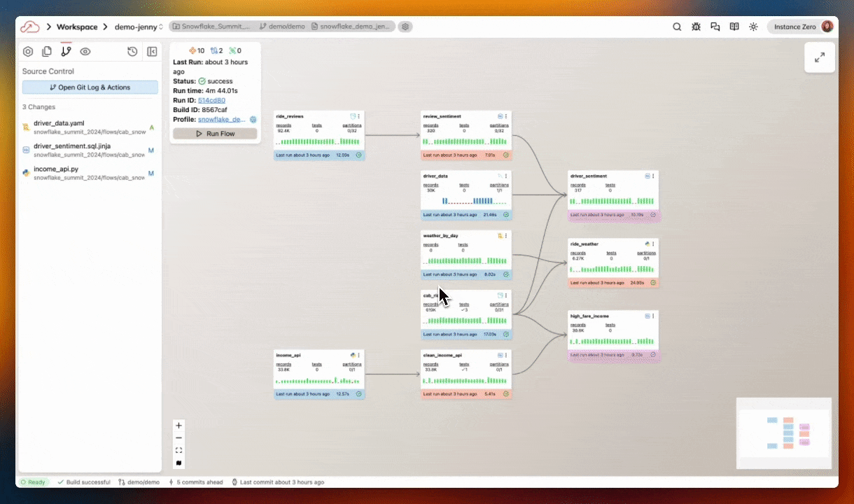Open the weather_by_day node kebab menu
Viewport: 854px width, 504px height.
(x=506, y=236)
